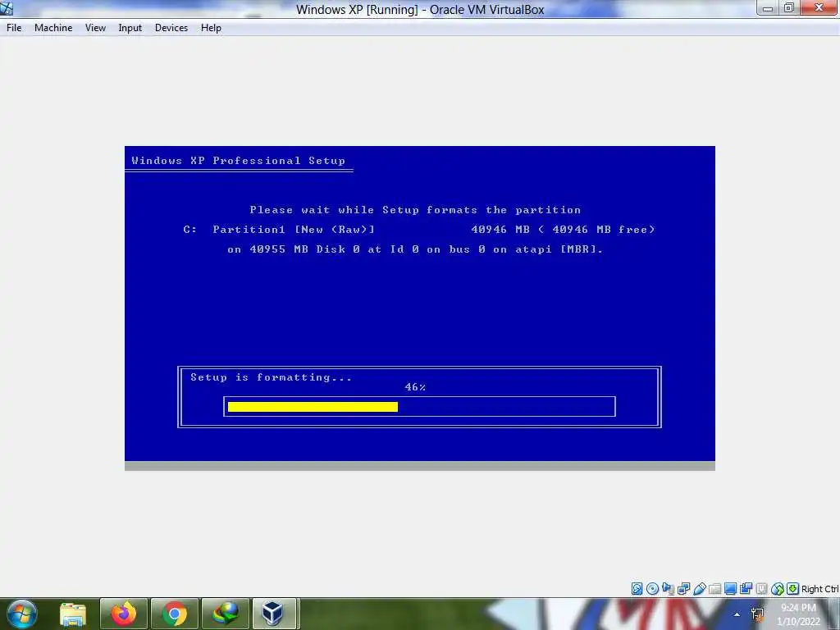Viewport: 840px width, 630px height.
Task: Click the shared folders status icon
Action: pos(714,589)
